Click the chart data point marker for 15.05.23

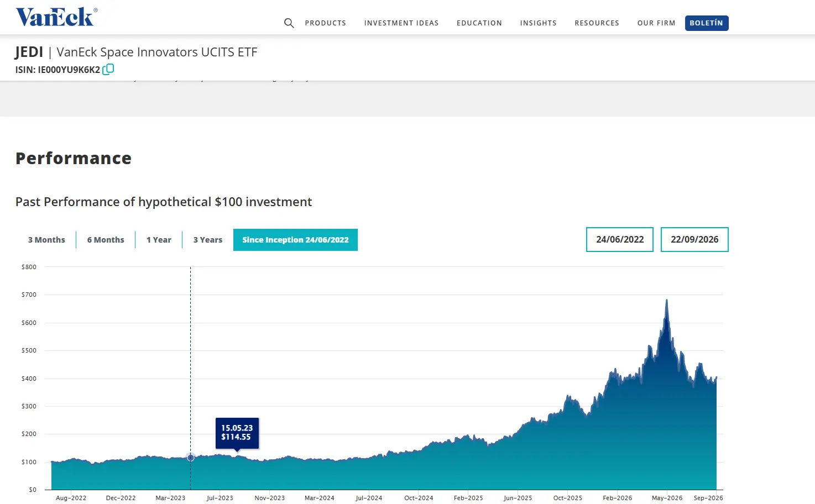191,458
